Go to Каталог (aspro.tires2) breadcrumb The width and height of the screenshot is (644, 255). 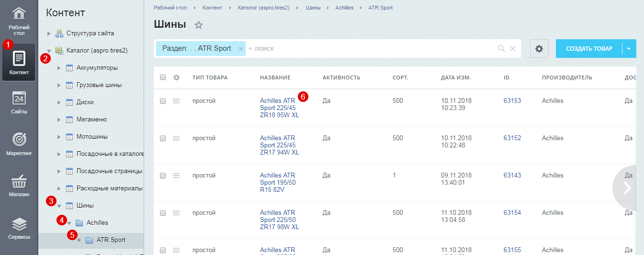pyautogui.click(x=264, y=8)
